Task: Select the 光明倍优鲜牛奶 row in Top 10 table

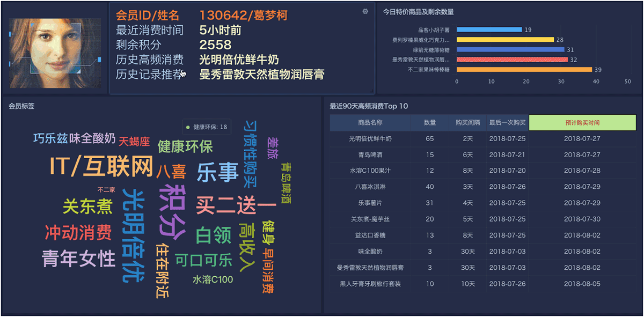Action: click(x=370, y=138)
